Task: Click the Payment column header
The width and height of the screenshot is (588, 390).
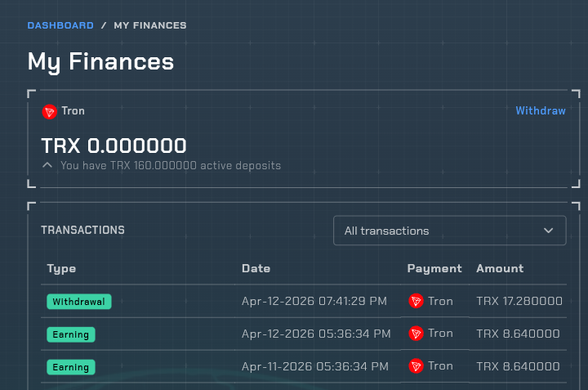Action: 434,269
